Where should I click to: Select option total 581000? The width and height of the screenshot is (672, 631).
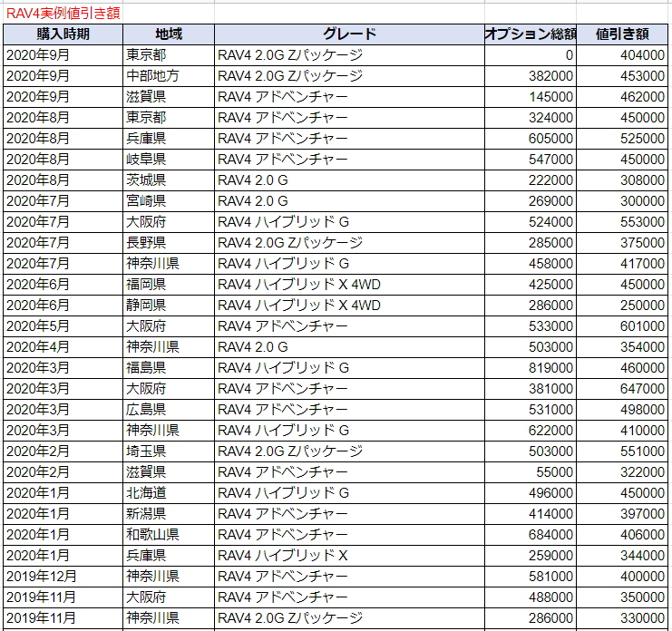(531, 577)
